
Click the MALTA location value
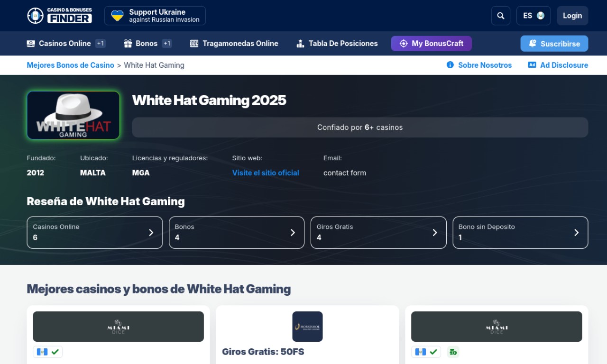[x=93, y=173]
